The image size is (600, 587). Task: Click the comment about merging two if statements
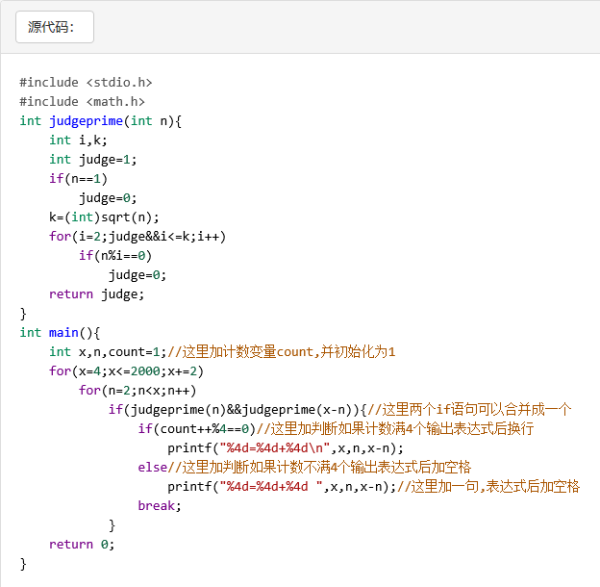[x=470, y=409]
